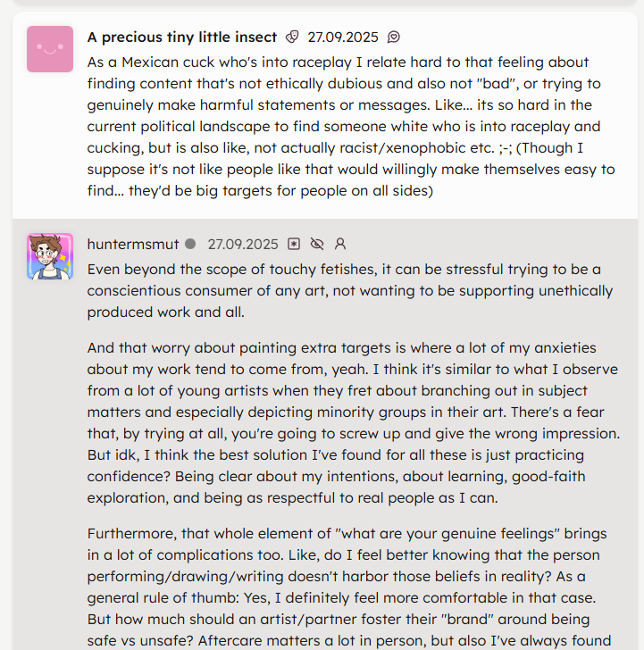Click the pink smiley avatar
This screenshot has width=644, height=650.
[x=50, y=48]
